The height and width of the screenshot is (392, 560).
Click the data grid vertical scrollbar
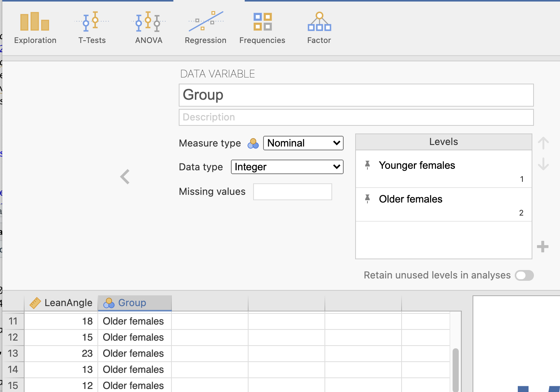click(x=455, y=368)
